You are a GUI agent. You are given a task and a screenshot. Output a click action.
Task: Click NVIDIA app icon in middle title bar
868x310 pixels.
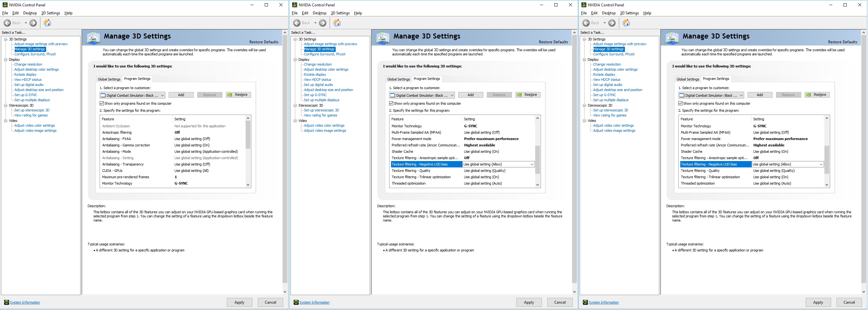295,5
